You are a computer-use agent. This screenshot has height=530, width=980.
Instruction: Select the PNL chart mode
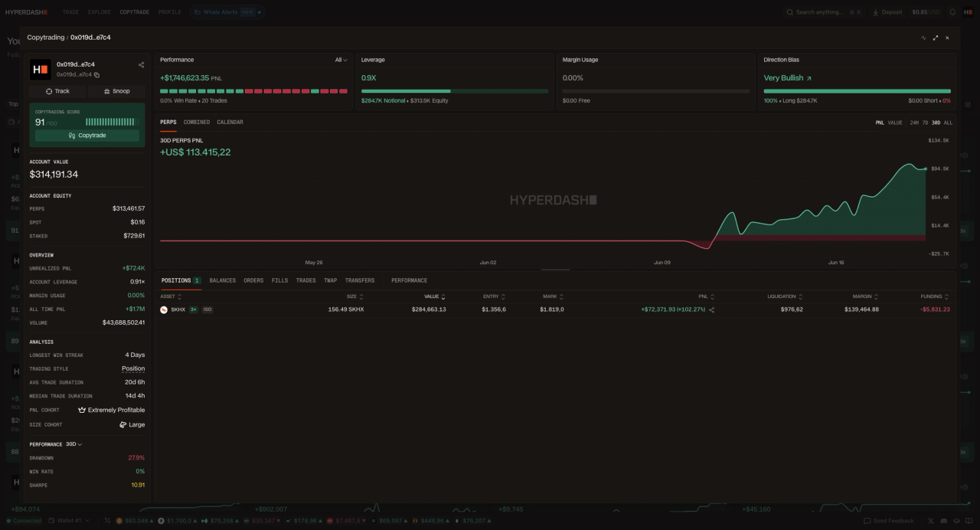tap(880, 123)
